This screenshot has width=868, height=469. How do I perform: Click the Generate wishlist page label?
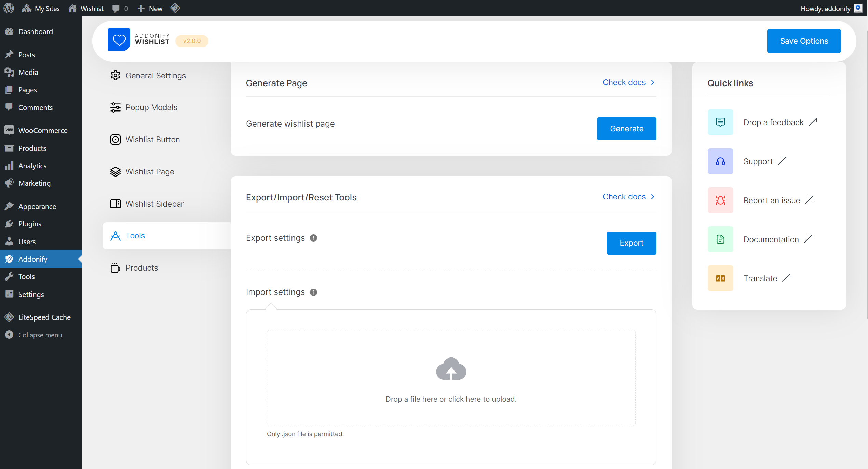click(x=290, y=124)
